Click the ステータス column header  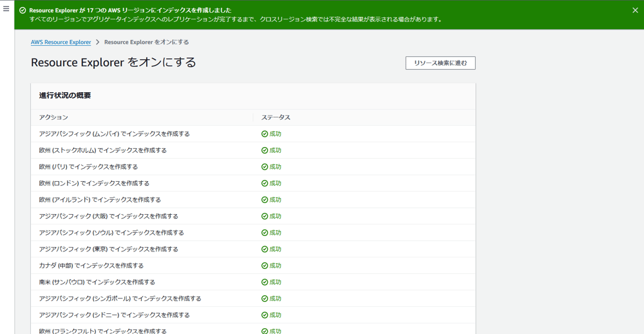pyautogui.click(x=276, y=117)
